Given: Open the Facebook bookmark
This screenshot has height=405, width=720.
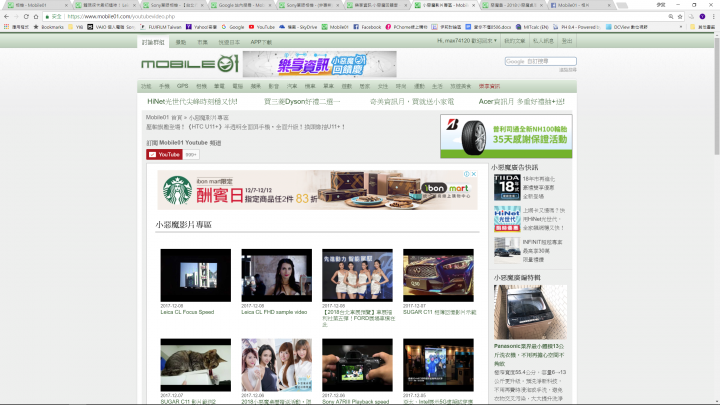Looking at the screenshot, I should click(367, 27).
